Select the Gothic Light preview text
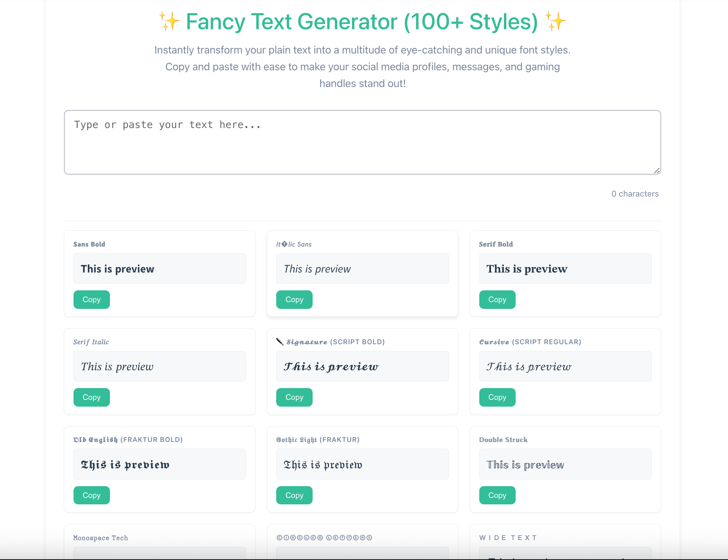Screen dimensions: 728x560 pyautogui.click(x=323, y=465)
